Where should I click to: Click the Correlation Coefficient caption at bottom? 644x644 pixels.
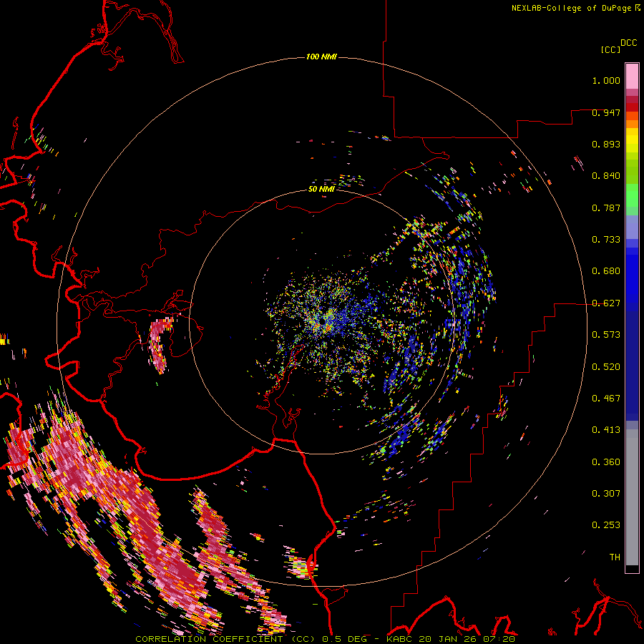[x=326, y=639]
